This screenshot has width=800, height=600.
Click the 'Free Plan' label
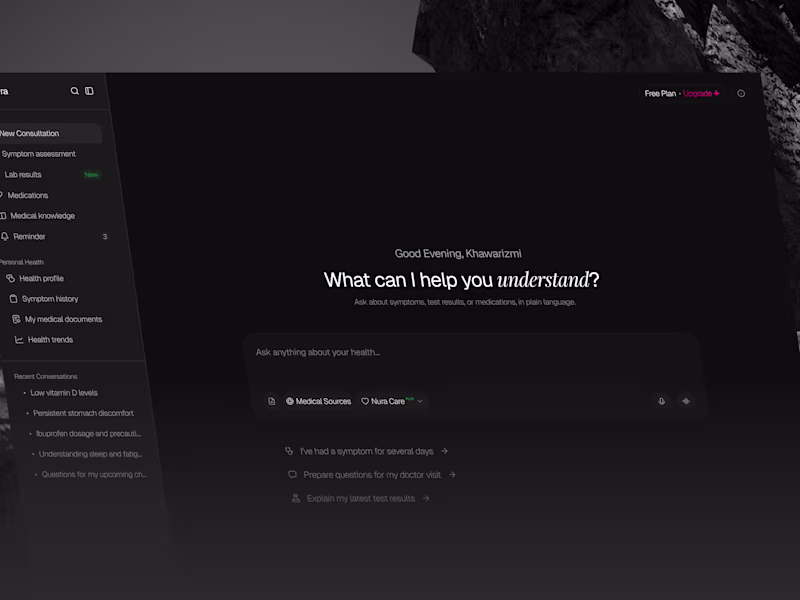click(x=660, y=93)
